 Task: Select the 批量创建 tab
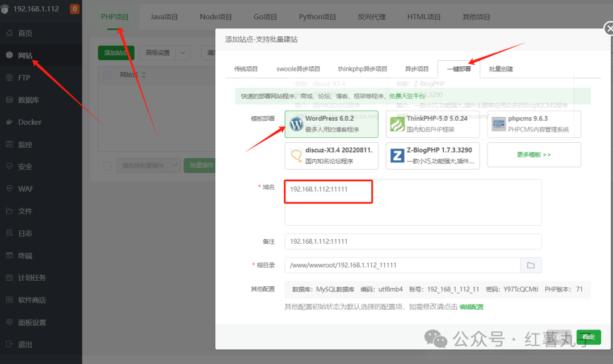(501, 69)
